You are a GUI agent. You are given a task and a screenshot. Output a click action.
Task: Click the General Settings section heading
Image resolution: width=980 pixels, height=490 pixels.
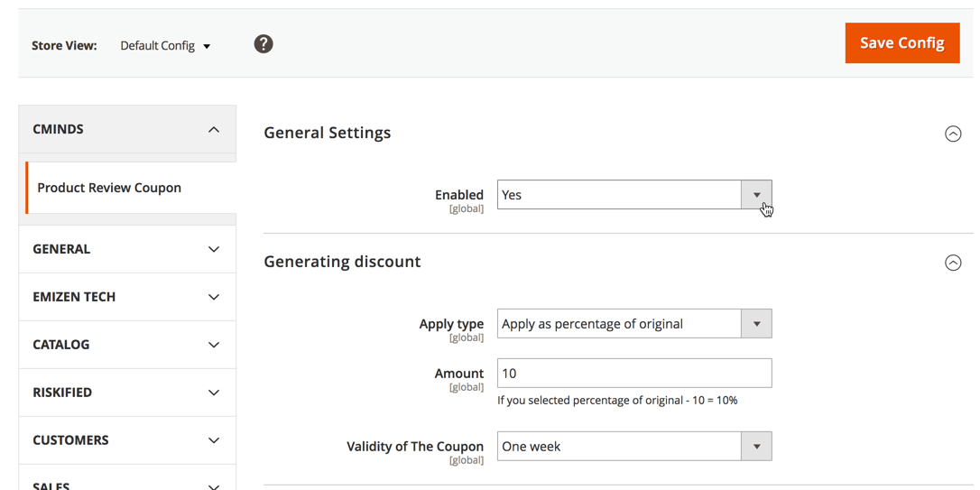tap(328, 133)
